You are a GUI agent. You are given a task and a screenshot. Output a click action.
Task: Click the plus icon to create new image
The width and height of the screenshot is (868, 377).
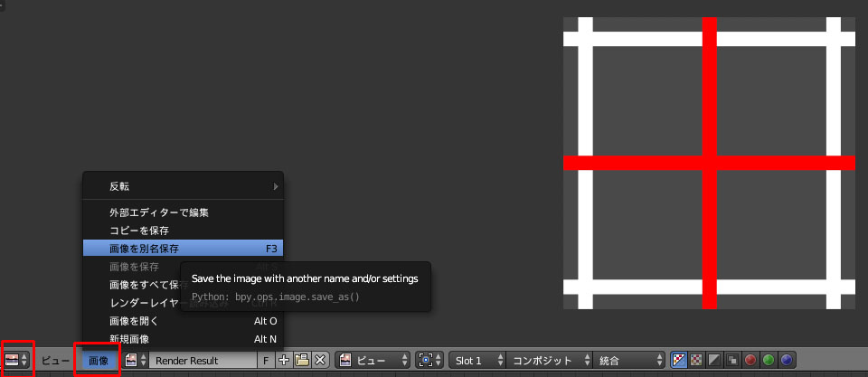click(284, 361)
